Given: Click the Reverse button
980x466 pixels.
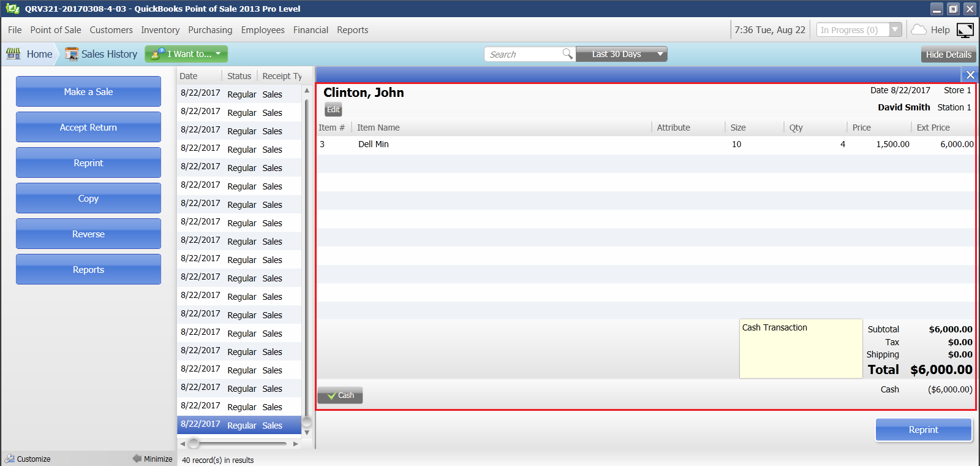Looking at the screenshot, I should pos(88,234).
